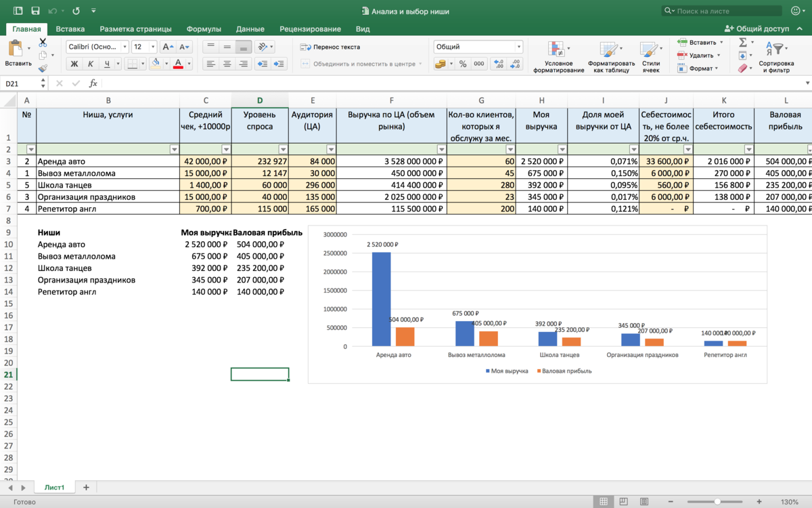Screen dimensions: 812x508
Task: Click the Format Painter brush icon
Action: [43, 68]
